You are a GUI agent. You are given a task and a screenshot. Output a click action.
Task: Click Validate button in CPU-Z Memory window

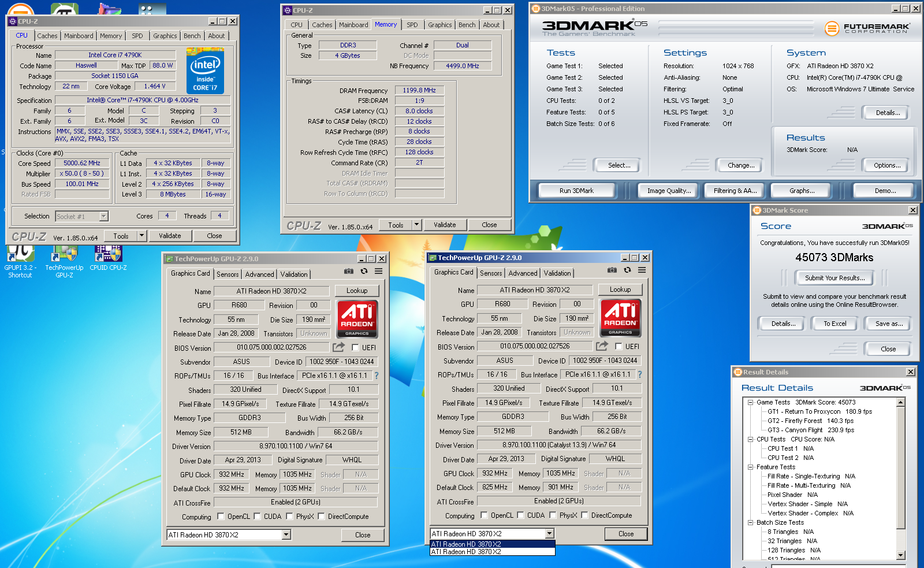pyautogui.click(x=445, y=225)
